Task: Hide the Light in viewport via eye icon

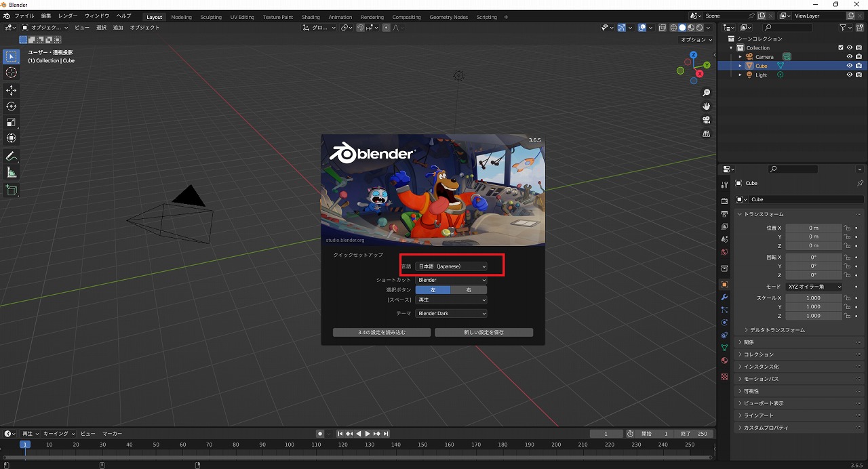Action: click(x=849, y=75)
